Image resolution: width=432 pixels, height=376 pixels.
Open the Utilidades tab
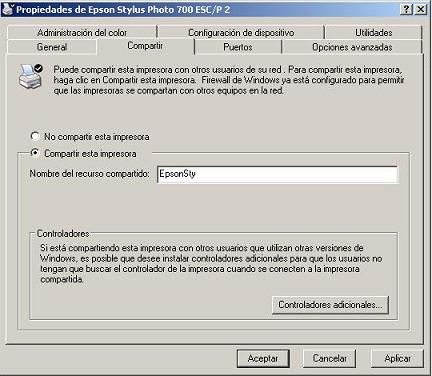pyautogui.click(x=373, y=33)
